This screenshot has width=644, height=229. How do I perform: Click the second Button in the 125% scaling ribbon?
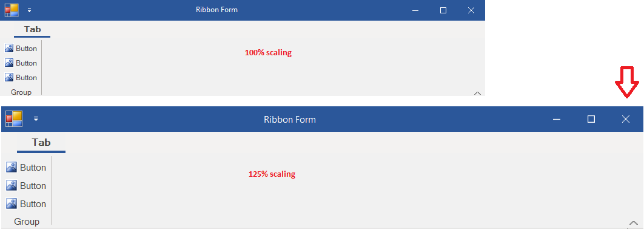pos(26,186)
